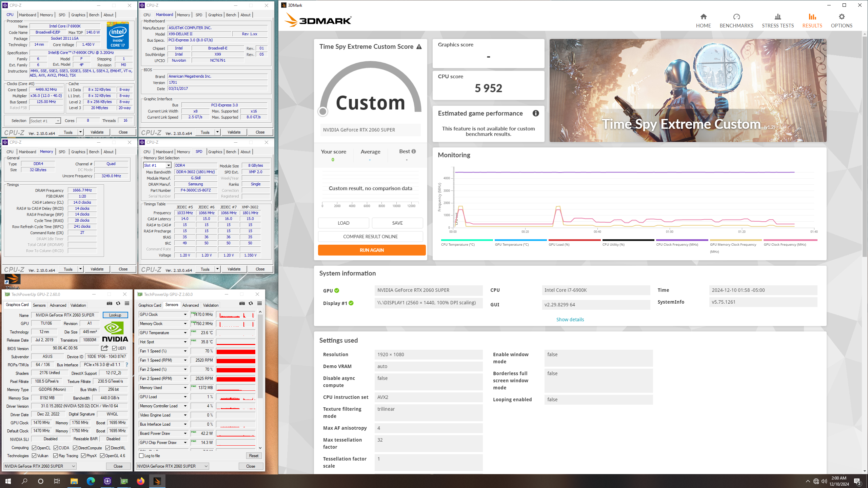Click the Intel Core i7 logo in CPU-Z
Viewport: 868px width, 488px height.
(118, 35)
